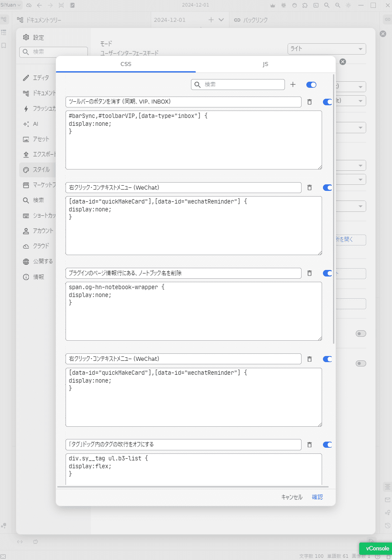
Task: Click the キャンセル button
Action: [x=291, y=497]
